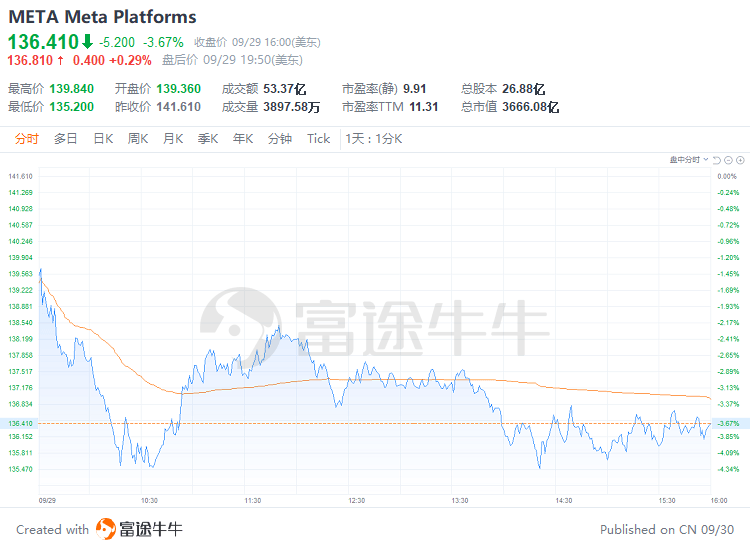This screenshot has width=750, height=550.
Task: Click the 135.470 bottom price axis label
Action: (x=21, y=469)
